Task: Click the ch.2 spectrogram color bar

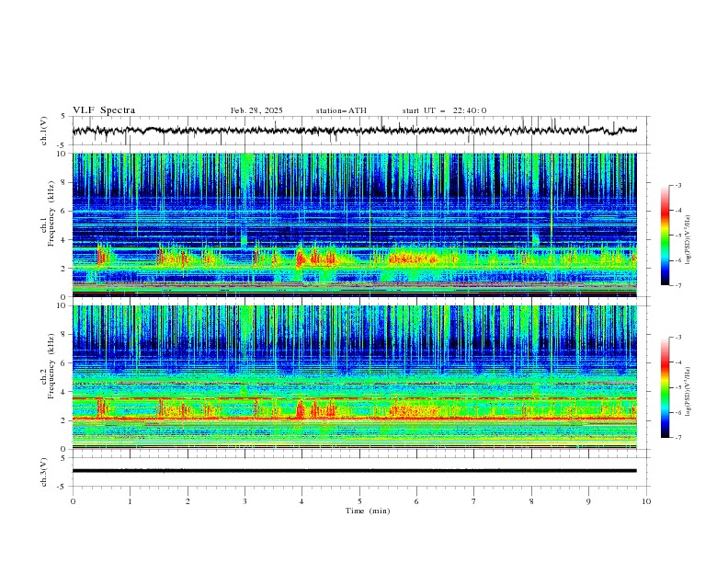Action: (665, 387)
